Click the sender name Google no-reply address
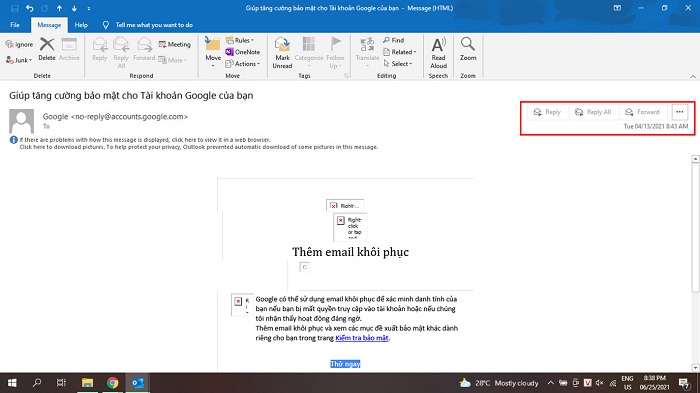Screen dimensions: 700x393 click(x=115, y=117)
